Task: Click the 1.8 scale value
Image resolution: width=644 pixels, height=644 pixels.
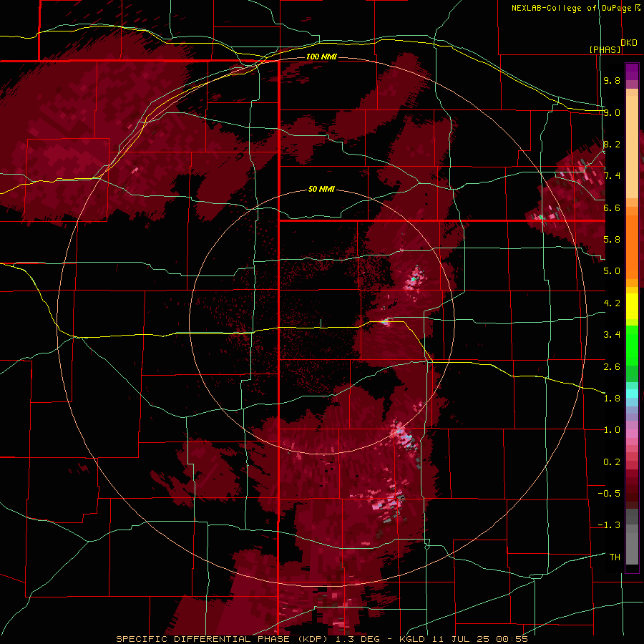Action: (x=612, y=399)
